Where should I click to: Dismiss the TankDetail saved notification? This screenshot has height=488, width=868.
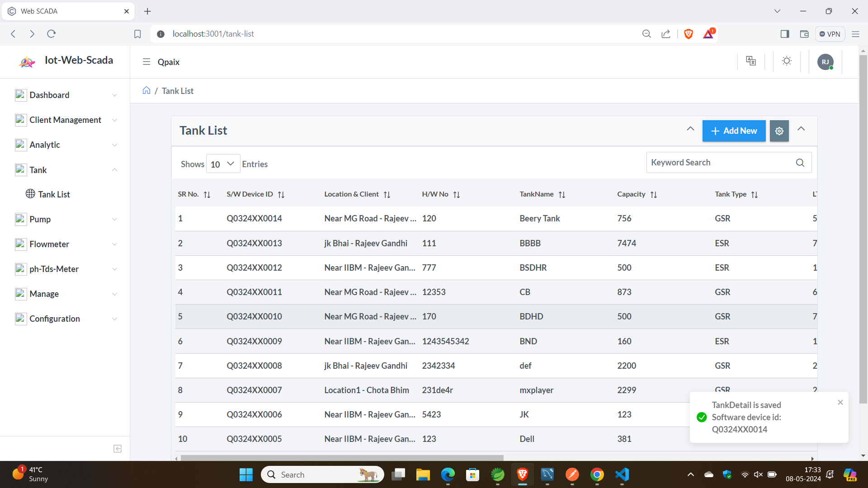(x=840, y=402)
